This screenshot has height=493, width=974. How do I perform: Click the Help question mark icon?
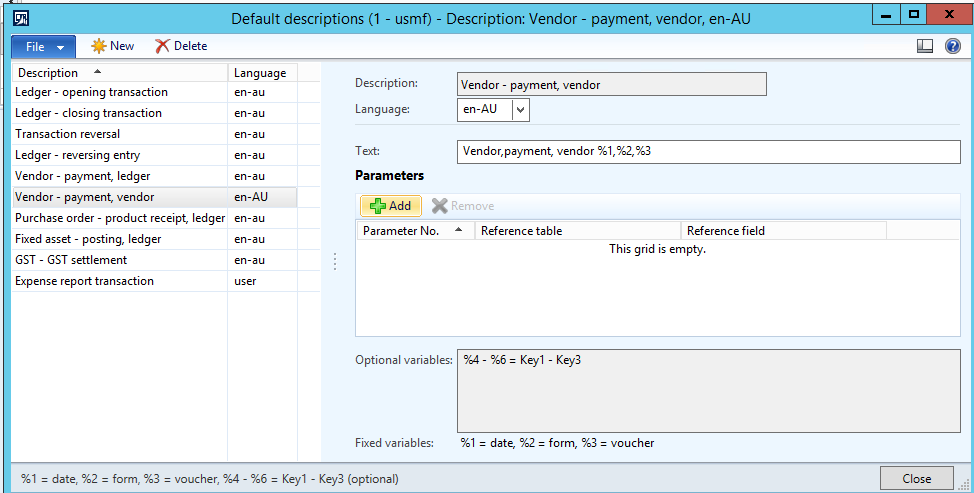click(952, 46)
